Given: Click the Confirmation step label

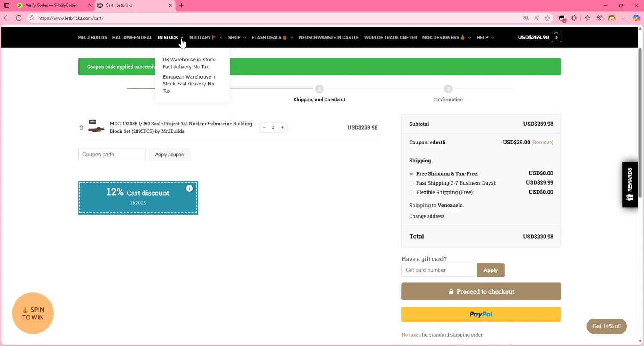Looking at the screenshot, I should (448, 100).
